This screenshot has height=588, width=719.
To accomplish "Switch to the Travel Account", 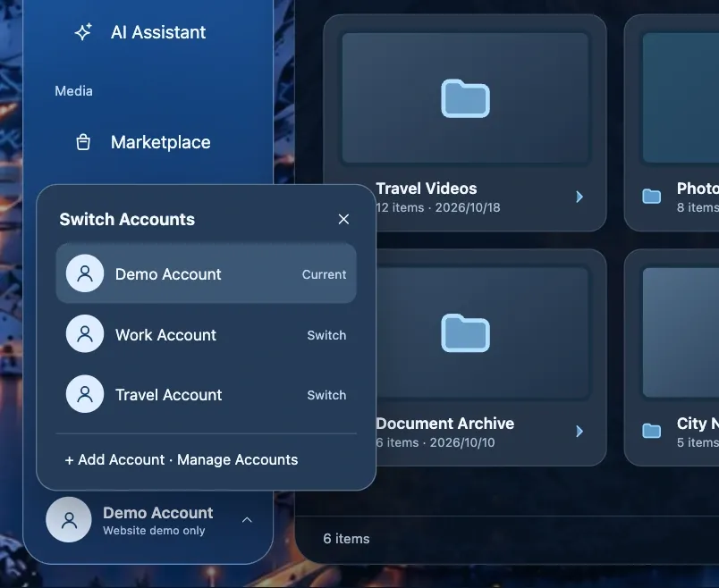I will (x=326, y=395).
